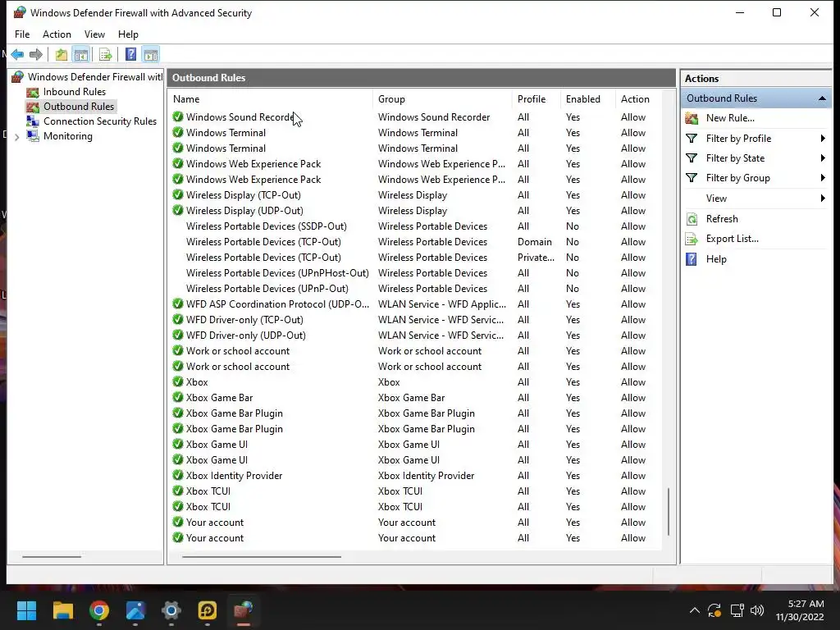Open the Action menu
Screen dimensions: 840x630
coord(57,34)
